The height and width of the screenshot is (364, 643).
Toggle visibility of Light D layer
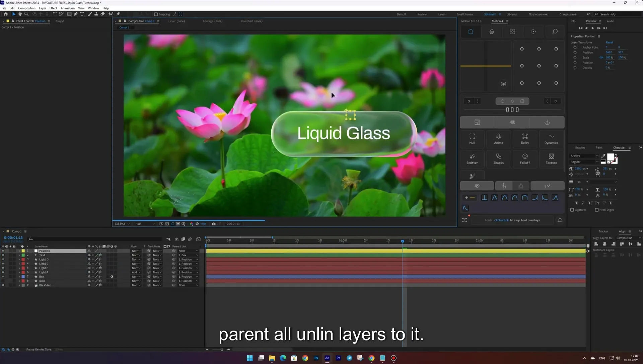coord(3,260)
